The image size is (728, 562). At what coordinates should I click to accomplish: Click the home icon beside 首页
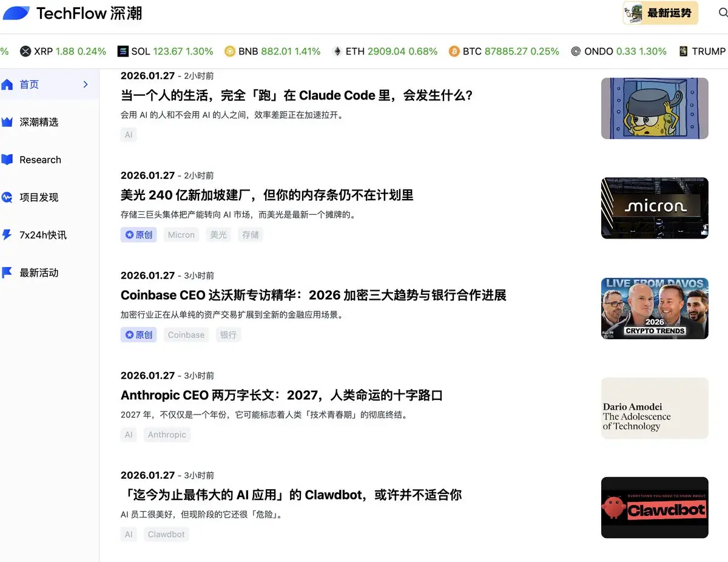coord(7,84)
